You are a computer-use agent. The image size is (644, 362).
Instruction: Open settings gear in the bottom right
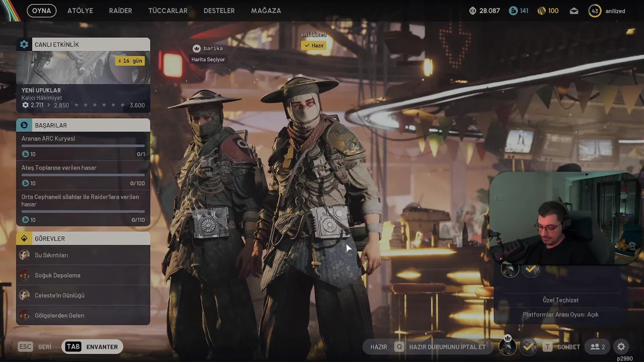tap(621, 347)
